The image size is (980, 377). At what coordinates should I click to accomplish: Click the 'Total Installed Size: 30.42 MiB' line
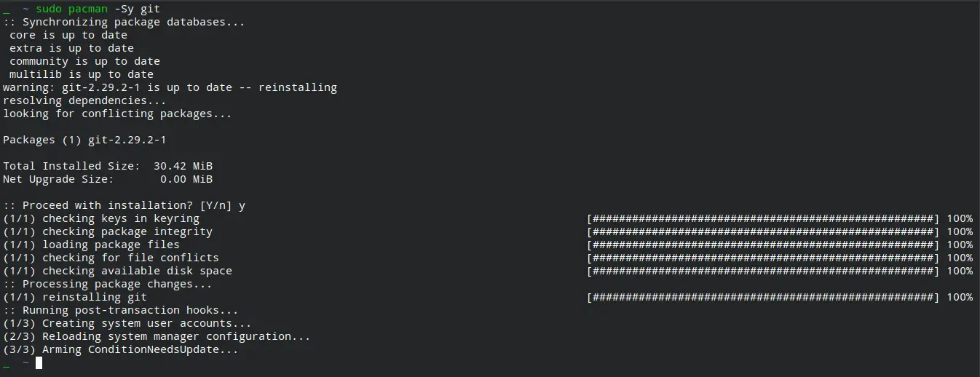tap(108, 166)
